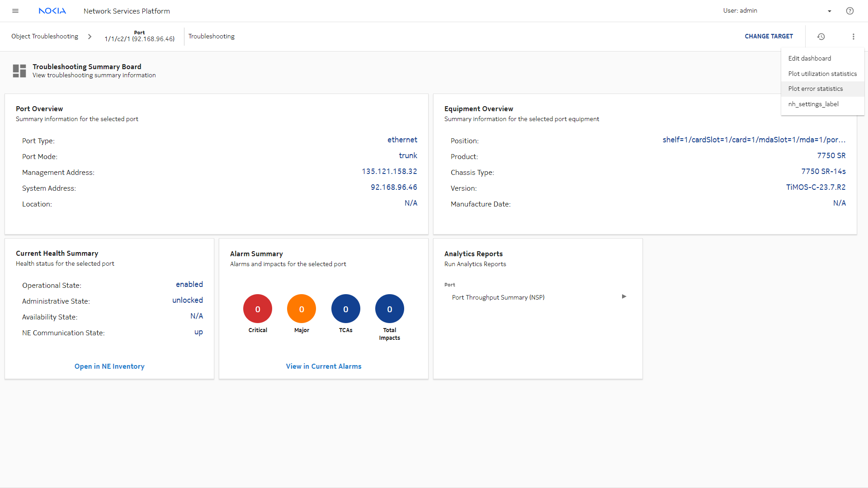This screenshot has height=488, width=868.
Task: Click the three-dot more options icon
Action: (x=854, y=37)
